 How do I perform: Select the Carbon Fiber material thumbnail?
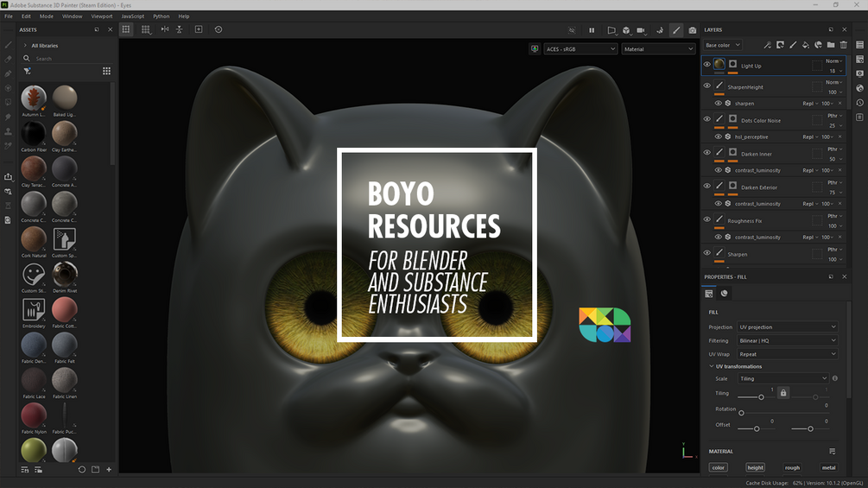click(34, 134)
